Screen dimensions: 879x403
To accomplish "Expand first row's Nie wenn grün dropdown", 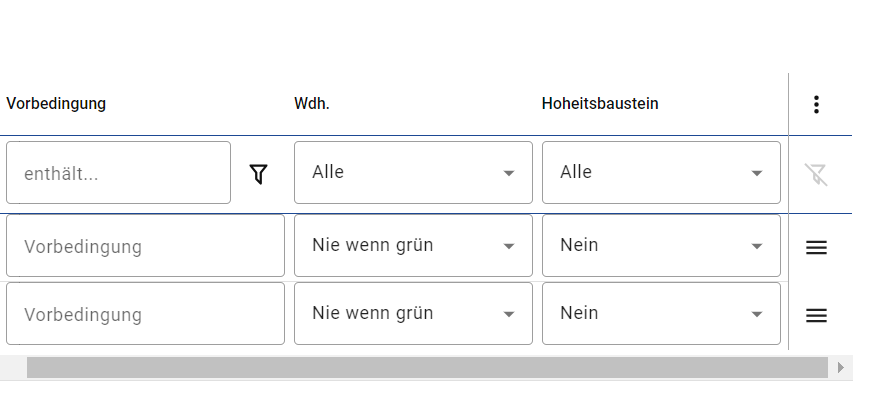I will 413,245.
